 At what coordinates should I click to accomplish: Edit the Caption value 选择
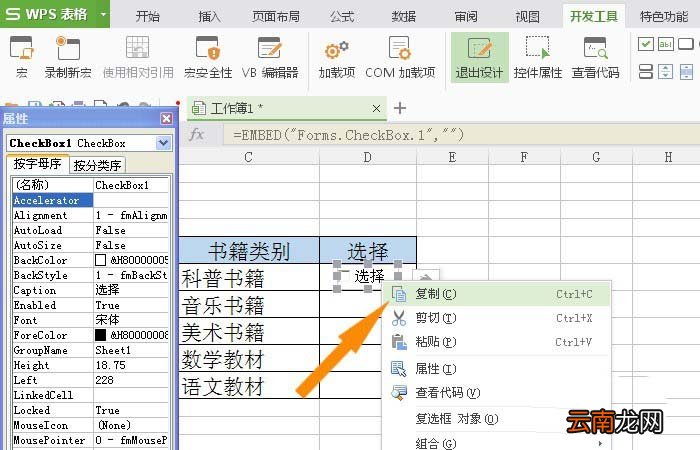131,290
